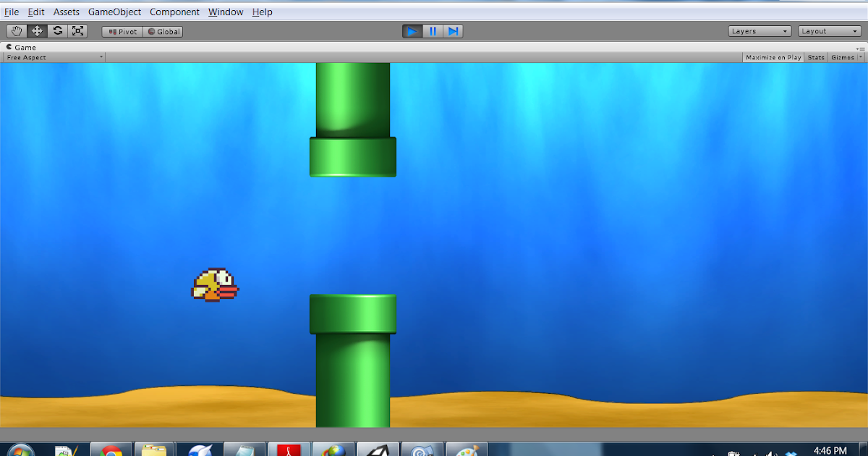Click the system clock showing 4:46 PM
The image size is (868, 456).
[830, 451]
